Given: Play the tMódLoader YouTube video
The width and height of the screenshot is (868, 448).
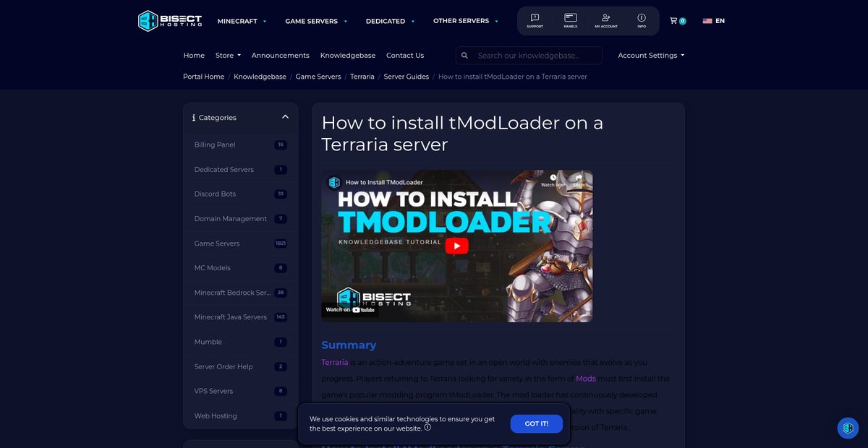Looking at the screenshot, I should tap(456, 246).
